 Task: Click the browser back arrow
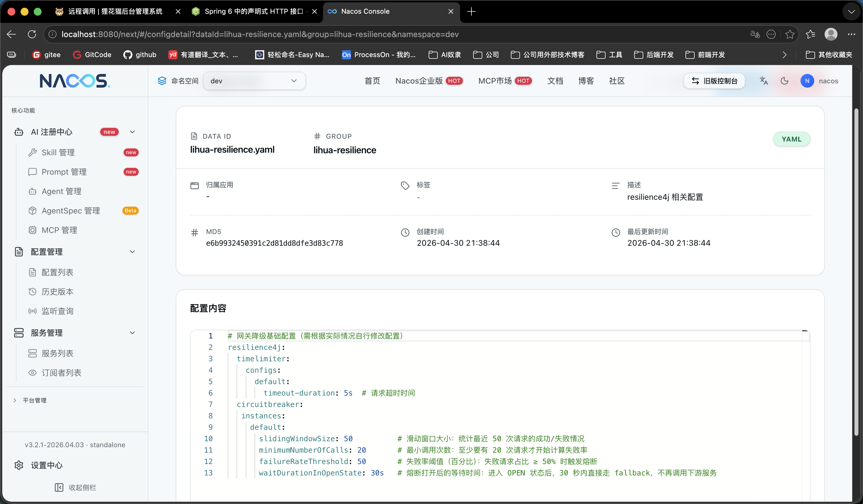pos(12,34)
